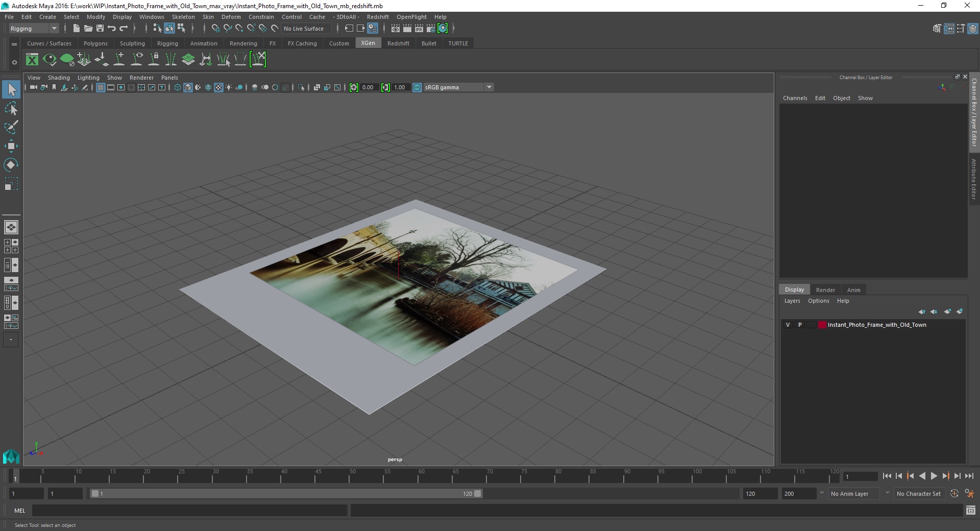Select the arrow Select tool in toolbox

pos(11,90)
